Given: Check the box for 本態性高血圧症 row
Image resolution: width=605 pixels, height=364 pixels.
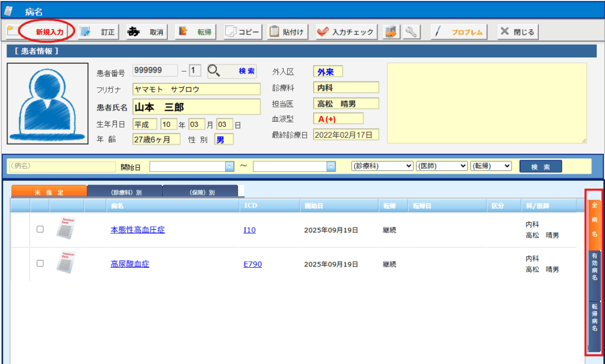Looking at the screenshot, I should [x=40, y=229].
